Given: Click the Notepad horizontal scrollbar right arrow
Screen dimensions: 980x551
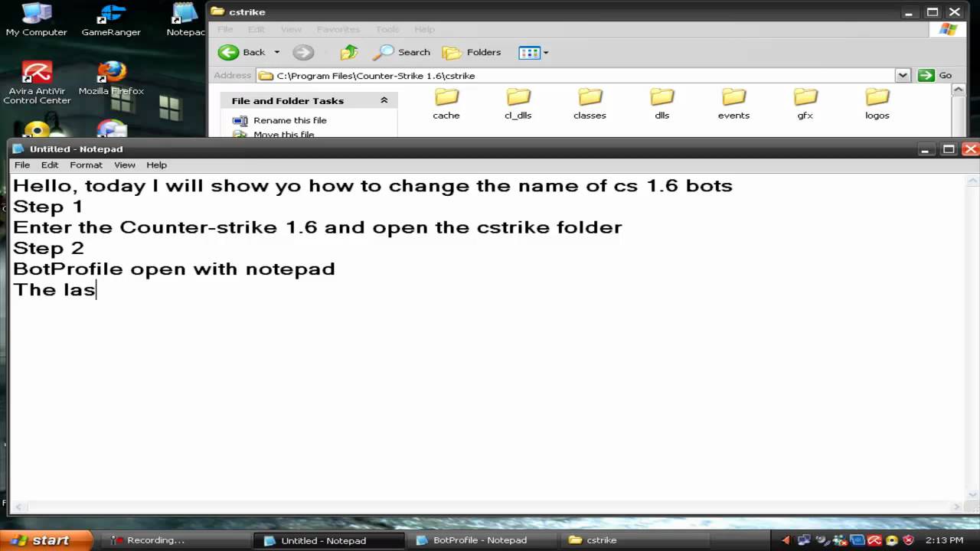Looking at the screenshot, I should (x=958, y=507).
